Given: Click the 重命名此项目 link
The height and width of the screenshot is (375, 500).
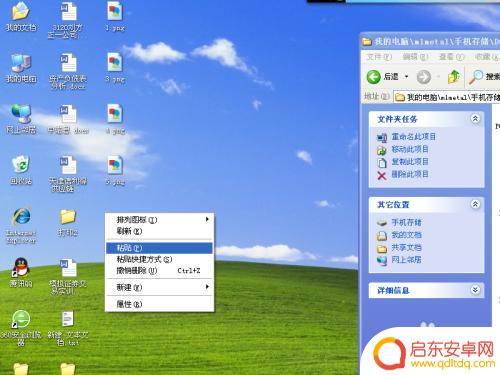Looking at the screenshot, I should pos(414,137).
